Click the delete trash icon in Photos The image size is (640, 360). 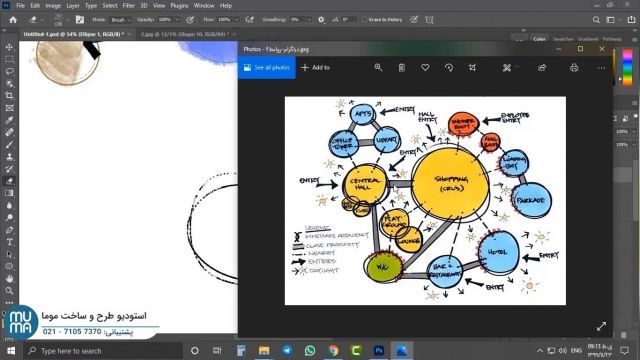[x=402, y=68]
